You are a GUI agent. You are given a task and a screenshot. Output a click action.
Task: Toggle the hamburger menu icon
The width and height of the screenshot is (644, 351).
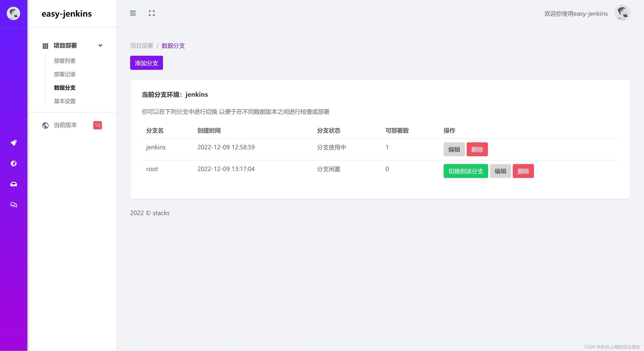133,13
